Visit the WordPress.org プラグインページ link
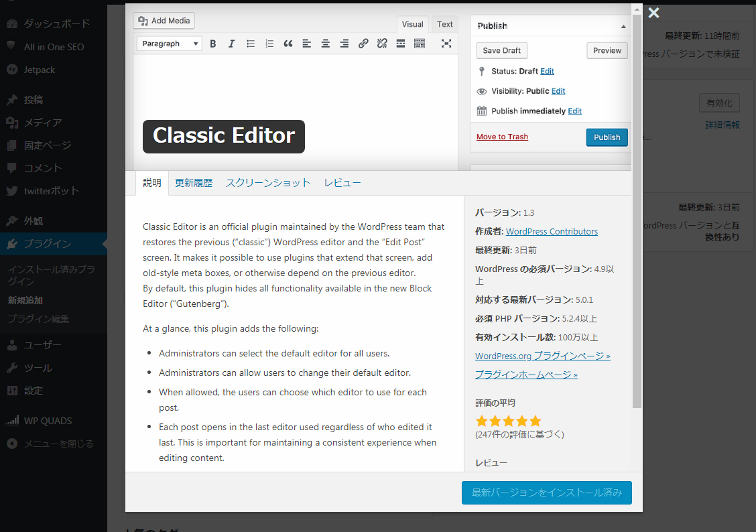This screenshot has width=756, height=532. (542, 356)
